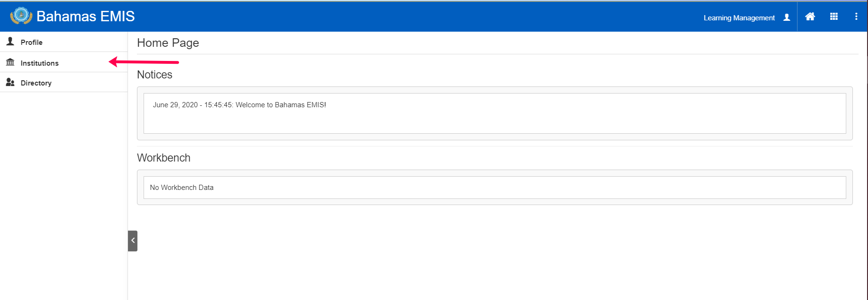Click the Institutions building icon
The height and width of the screenshot is (300, 868).
click(x=10, y=62)
